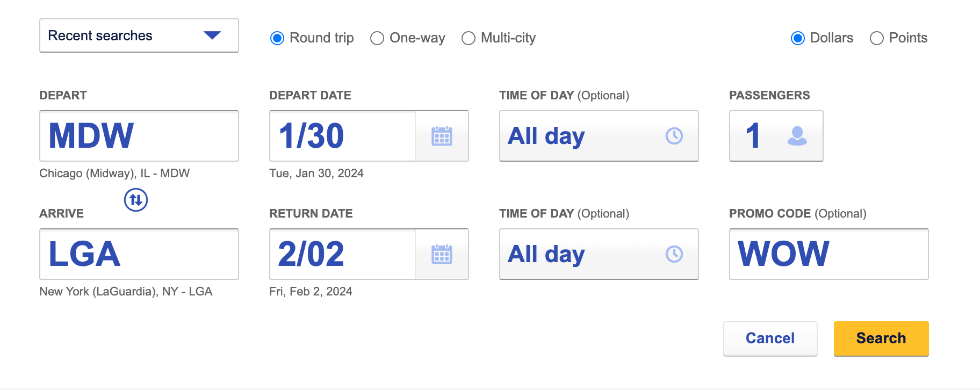
Task: Switch fare display to Points
Action: 877,38
